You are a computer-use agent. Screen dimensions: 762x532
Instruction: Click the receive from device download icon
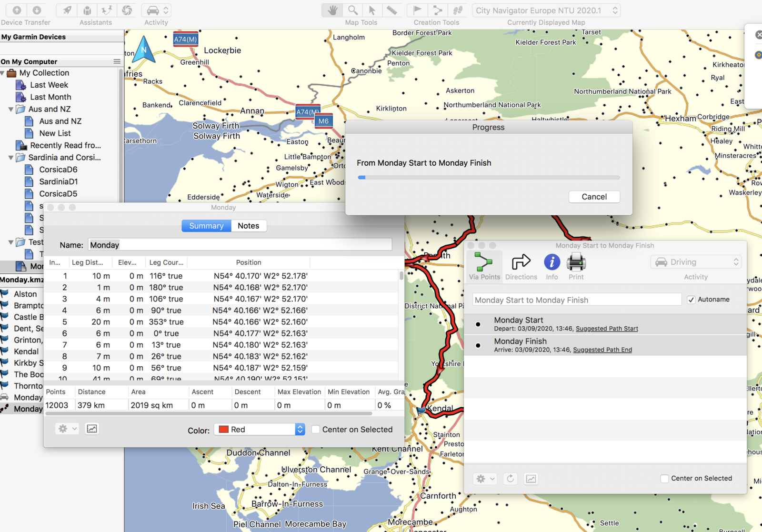pos(37,10)
